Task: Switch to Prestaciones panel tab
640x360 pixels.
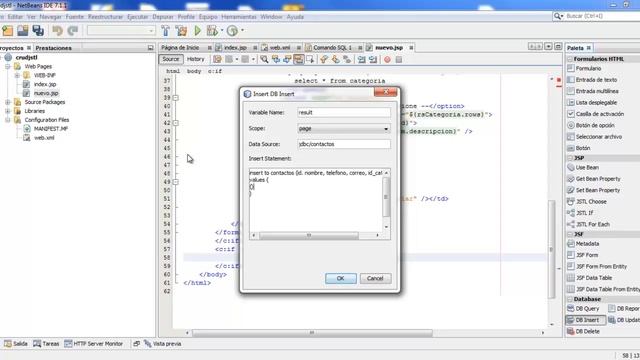Action: pos(53,48)
